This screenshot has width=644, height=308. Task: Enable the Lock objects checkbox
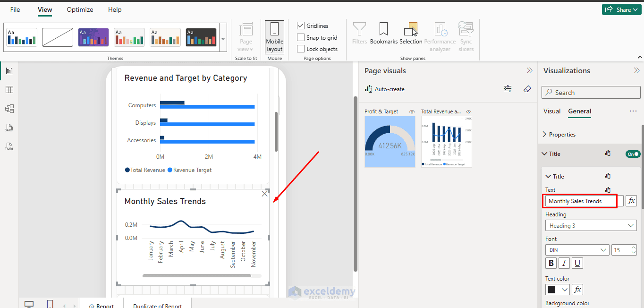pyautogui.click(x=301, y=49)
